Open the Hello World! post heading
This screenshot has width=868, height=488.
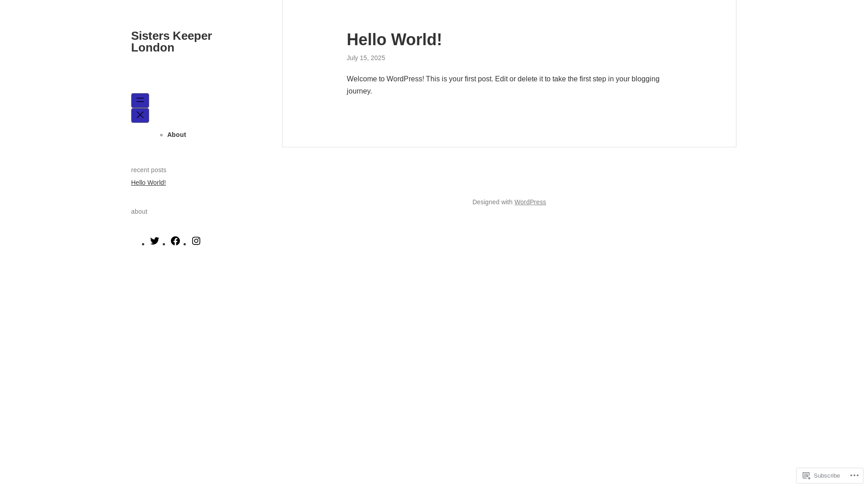[394, 39]
